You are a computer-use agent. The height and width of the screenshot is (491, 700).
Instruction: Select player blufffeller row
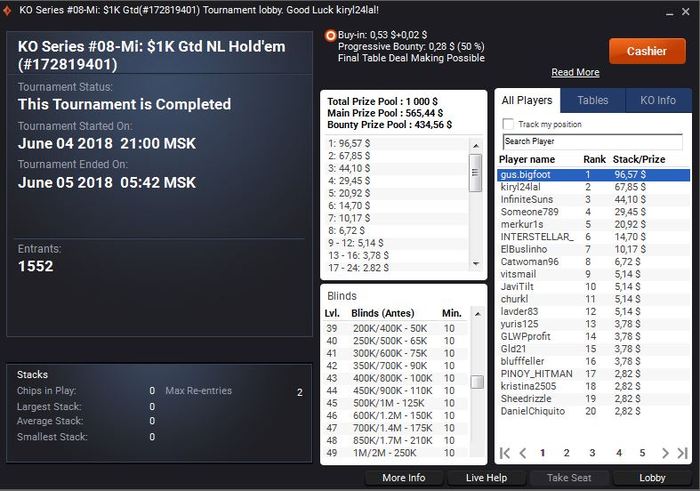593,361
